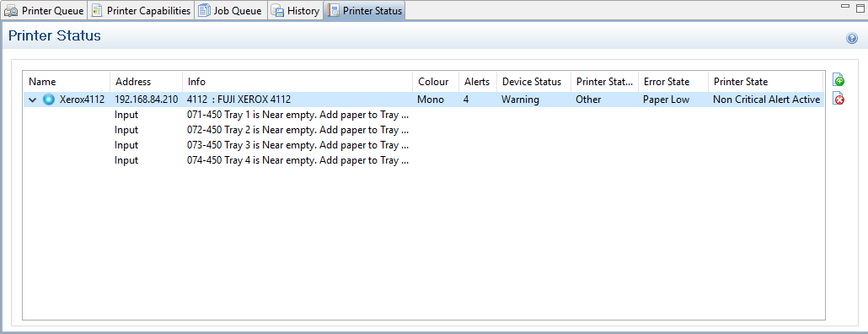The width and height of the screenshot is (868, 334).
Task: Click the '4112 : FUJI XEROX 4112' info cell
Action: click(x=239, y=100)
